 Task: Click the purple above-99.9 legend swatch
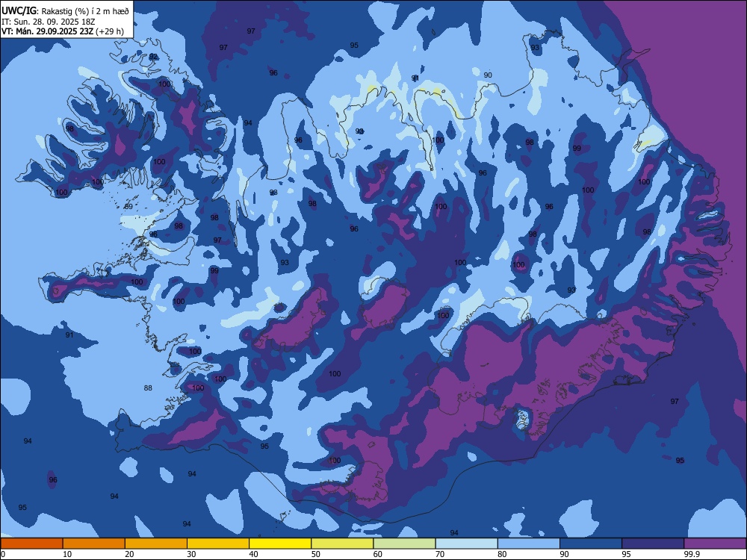point(715,544)
